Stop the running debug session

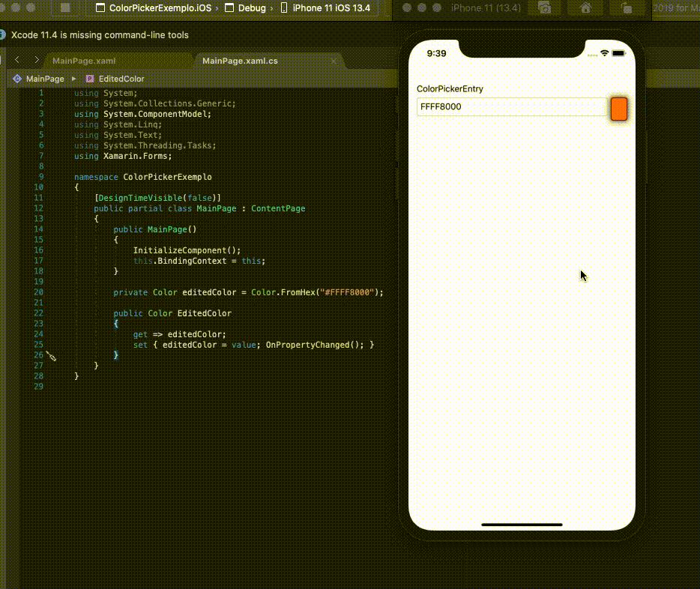click(65, 7)
